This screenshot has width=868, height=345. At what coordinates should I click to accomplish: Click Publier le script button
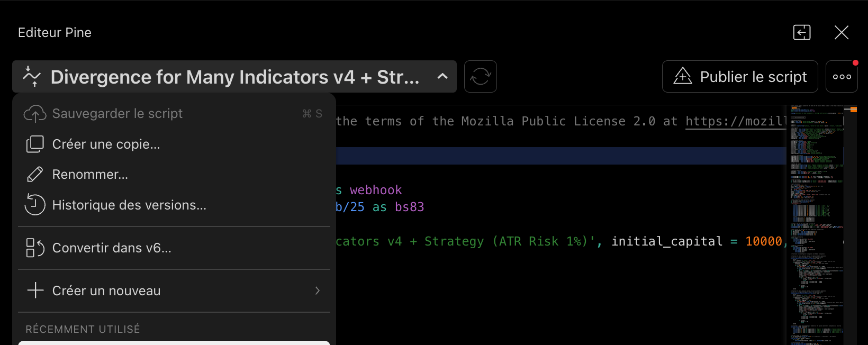(x=740, y=77)
